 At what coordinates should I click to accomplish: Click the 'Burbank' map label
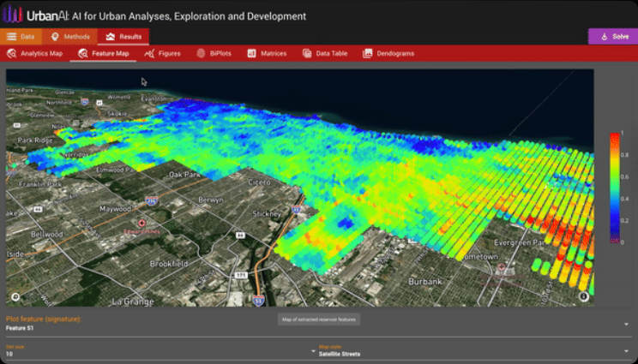[424, 281]
